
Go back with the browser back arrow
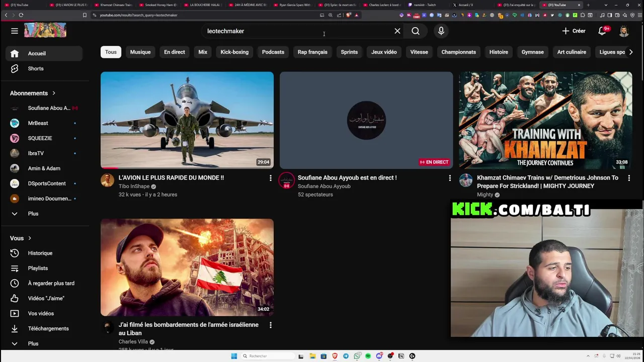[6, 15]
